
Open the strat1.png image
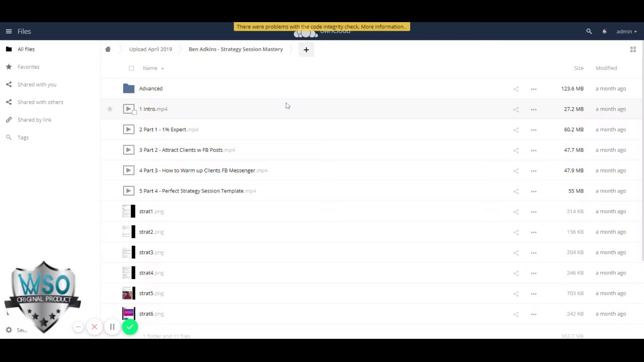tap(151, 211)
